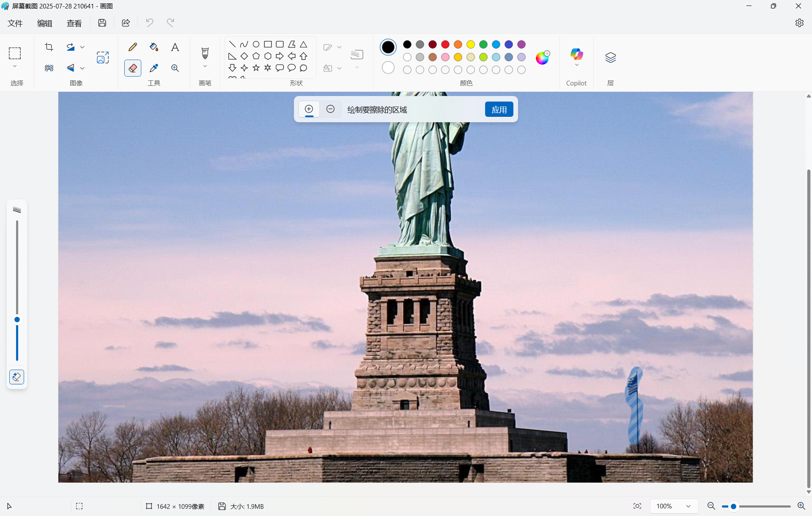Open Paint settings gear
The width and height of the screenshot is (812, 516).
pos(799,23)
